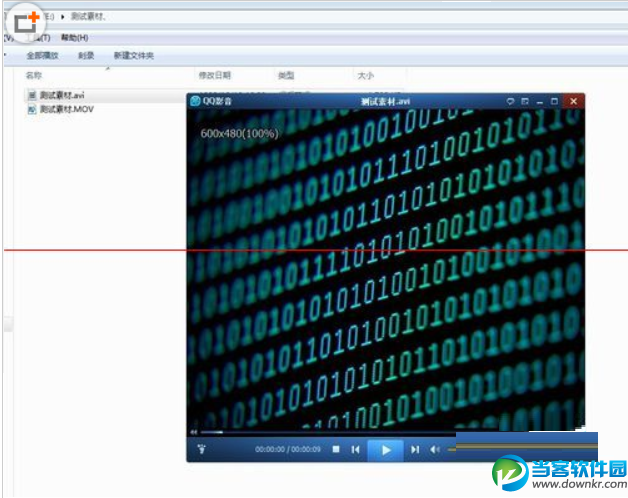628x498 pixels.
Task: Click the screenshot capture icon at top left
Action: click(x=26, y=22)
